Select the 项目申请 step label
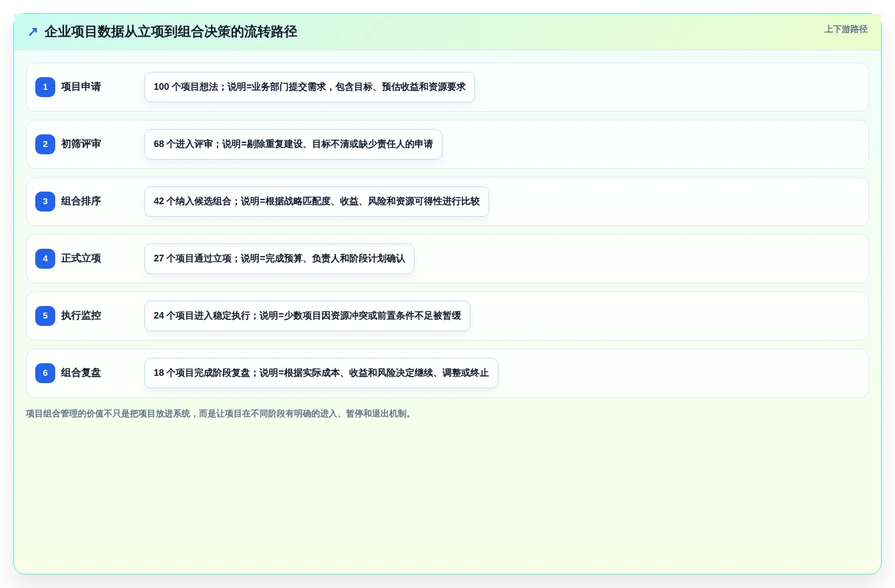The height and width of the screenshot is (588, 895). [x=81, y=87]
